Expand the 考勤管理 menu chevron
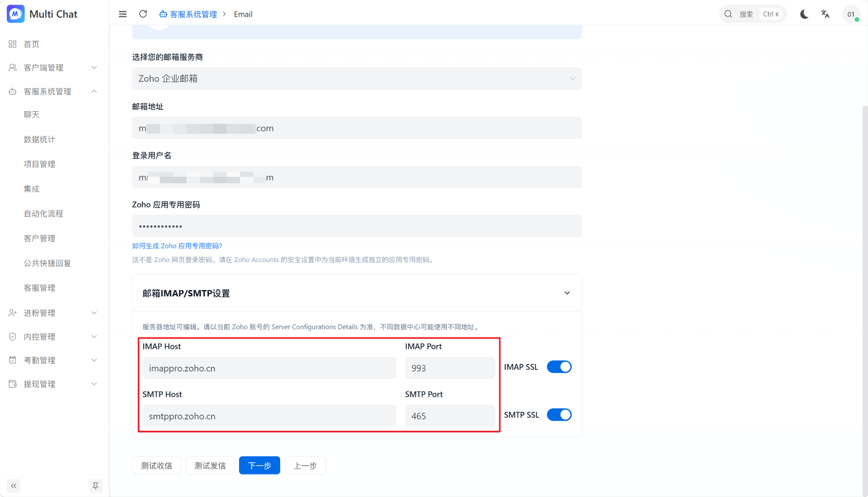This screenshot has height=497, width=868. pos(94,360)
